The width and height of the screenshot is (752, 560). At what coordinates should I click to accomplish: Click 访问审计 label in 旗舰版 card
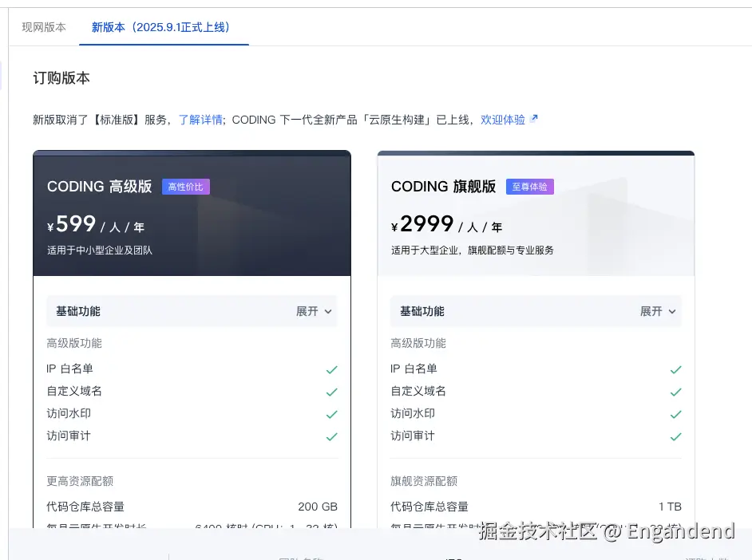click(x=413, y=436)
